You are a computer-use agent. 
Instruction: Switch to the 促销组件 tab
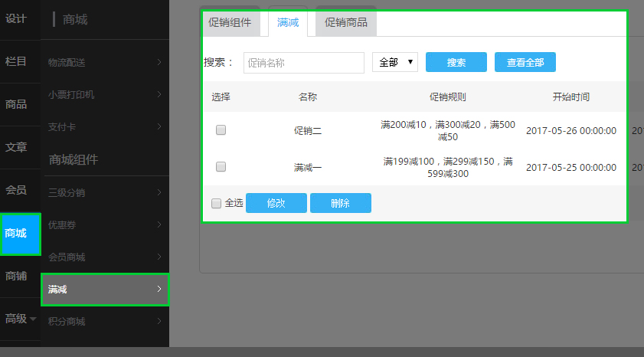click(x=230, y=23)
